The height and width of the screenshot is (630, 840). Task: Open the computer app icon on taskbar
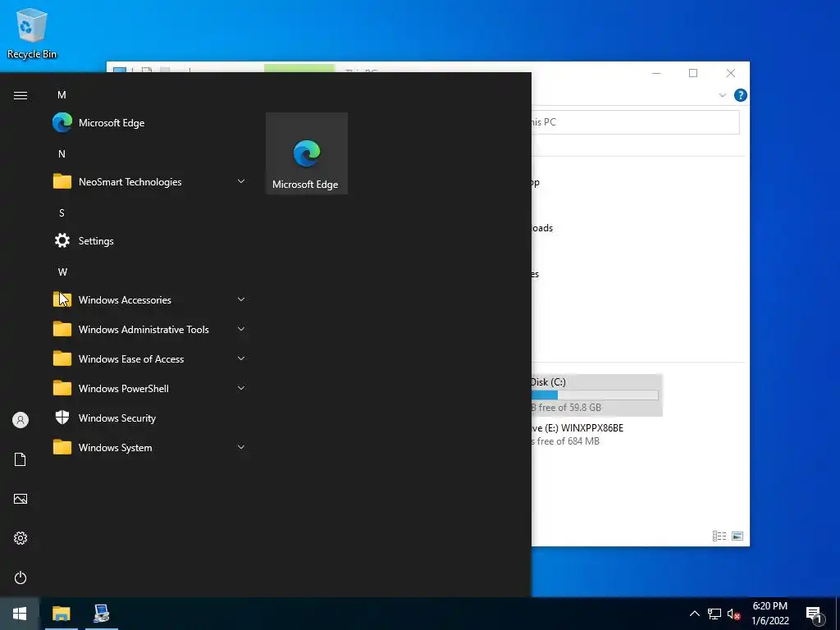(x=101, y=614)
